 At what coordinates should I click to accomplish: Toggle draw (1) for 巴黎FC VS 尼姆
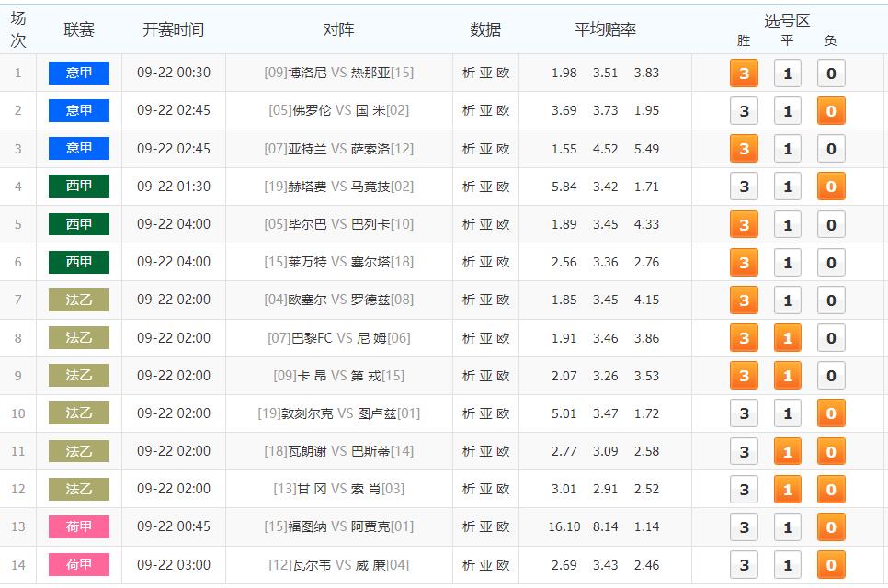click(787, 338)
